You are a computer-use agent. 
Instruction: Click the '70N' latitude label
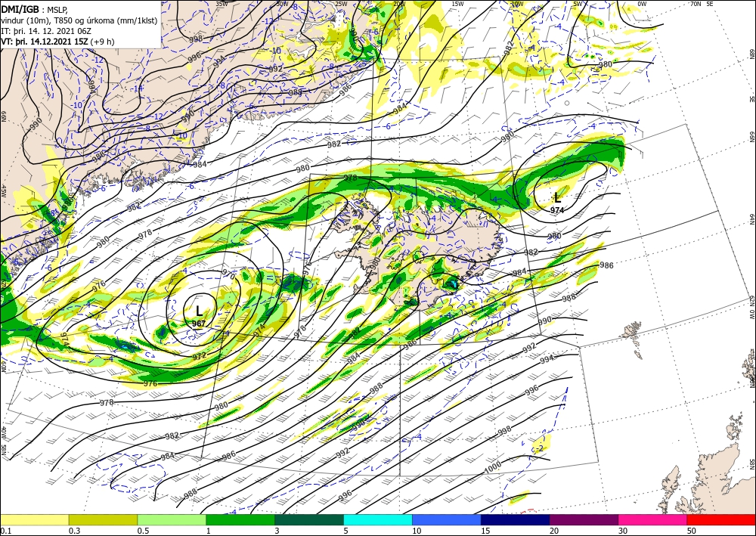(696, 3)
